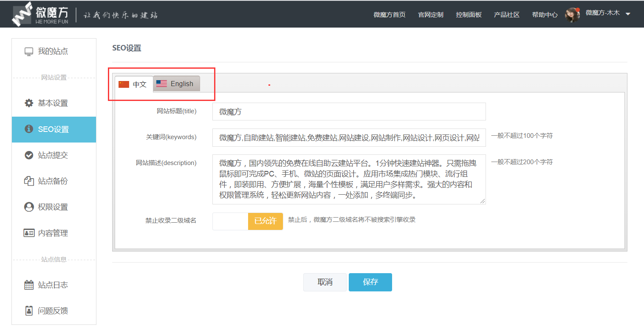Click the 取消 button
The height and width of the screenshot is (330, 644).
[325, 282]
